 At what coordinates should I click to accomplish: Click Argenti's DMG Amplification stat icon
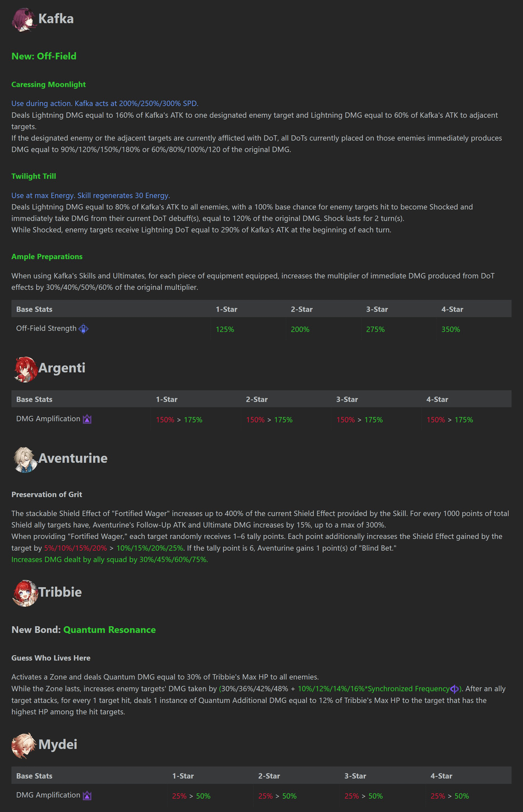point(87,419)
